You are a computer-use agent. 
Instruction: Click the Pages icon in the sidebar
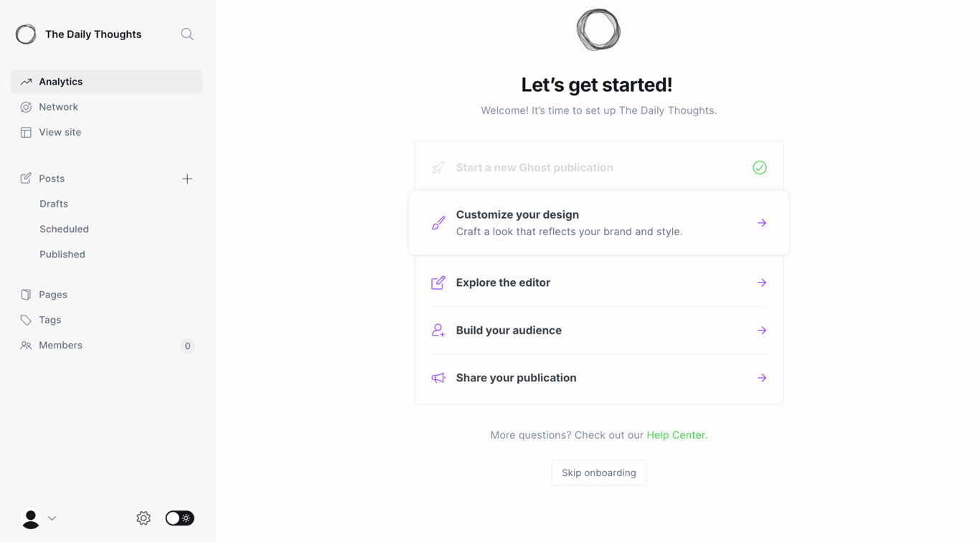point(25,294)
